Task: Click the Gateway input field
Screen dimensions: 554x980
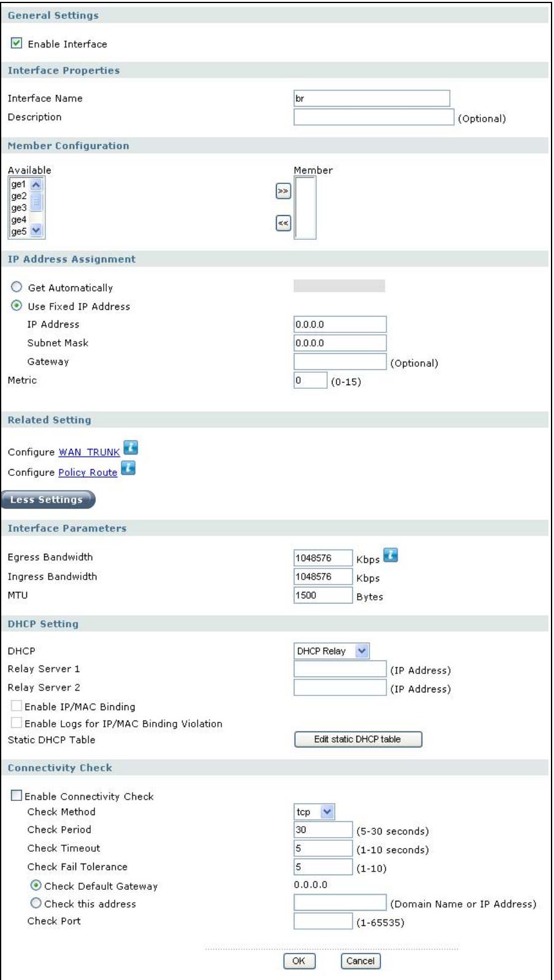Action: pyautogui.click(x=340, y=362)
